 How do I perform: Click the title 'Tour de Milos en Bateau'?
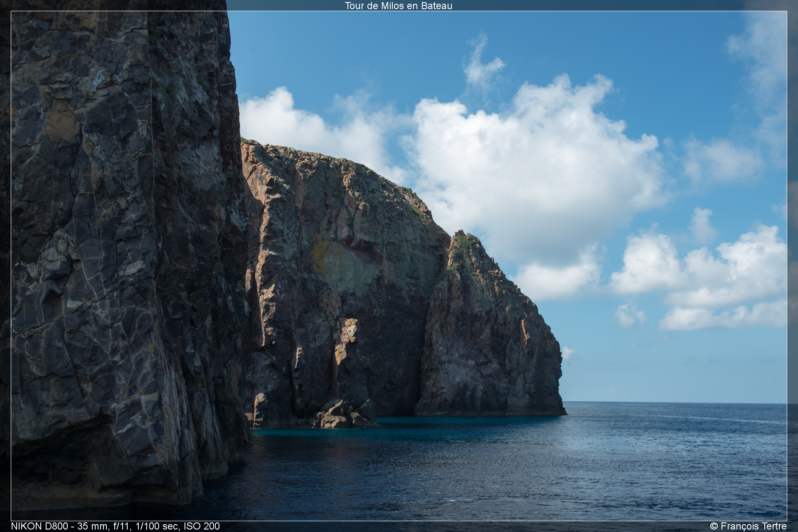pyautogui.click(x=398, y=5)
